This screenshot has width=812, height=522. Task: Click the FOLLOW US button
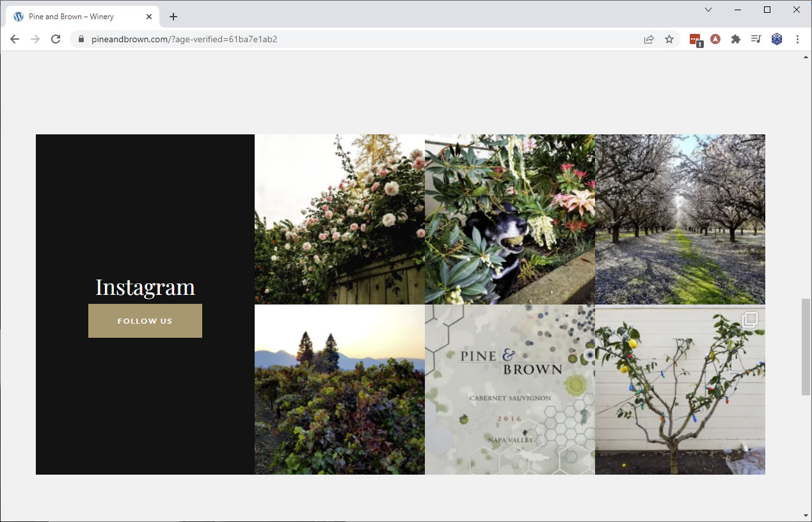(145, 320)
